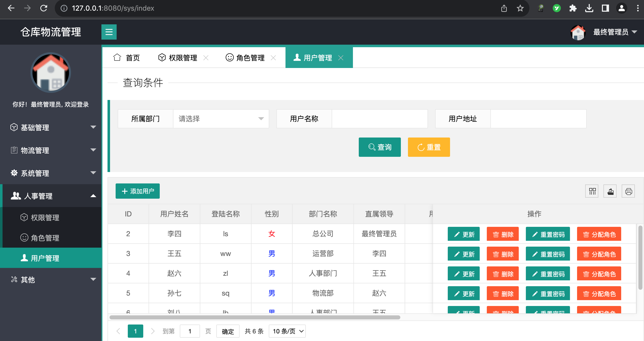Open the browser profile avatar icon

[x=622, y=8]
